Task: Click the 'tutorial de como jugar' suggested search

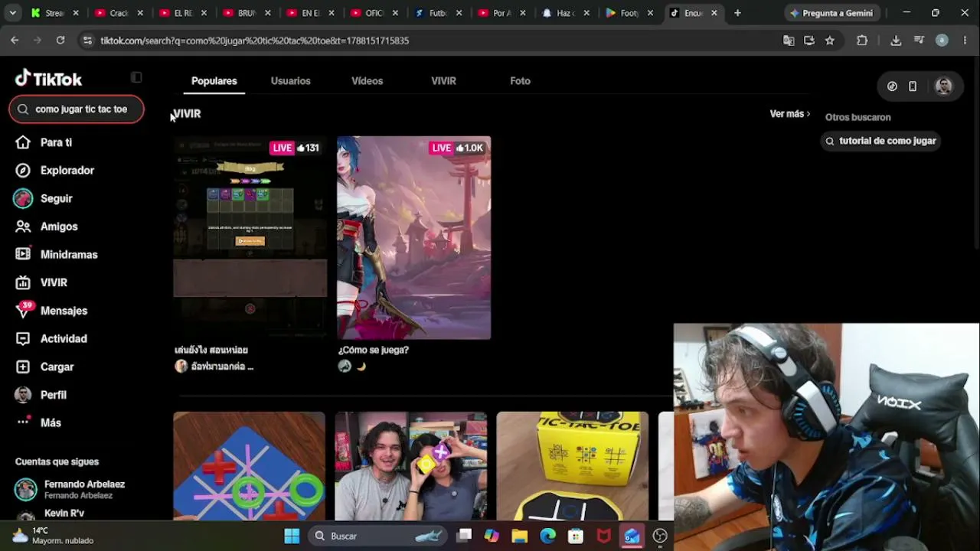Action: click(880, 141)
